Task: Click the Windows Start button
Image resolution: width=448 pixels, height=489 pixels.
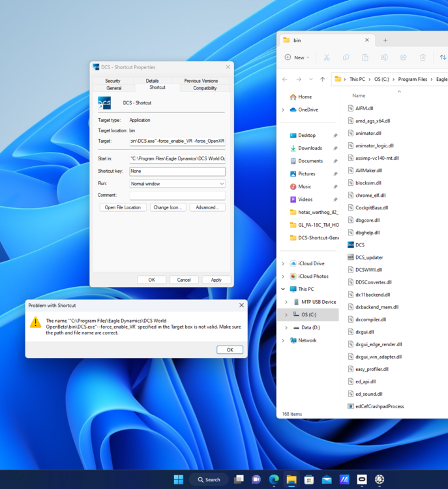Action: coord(178,479)
